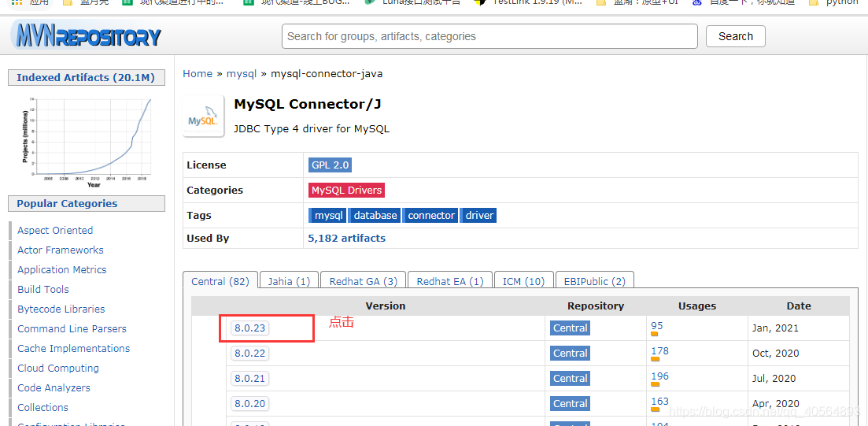Screen dimensions: 868x426
Task: Switch to the Jahia (1) tab
Action: pyautogui.click(x=289, y=281)
